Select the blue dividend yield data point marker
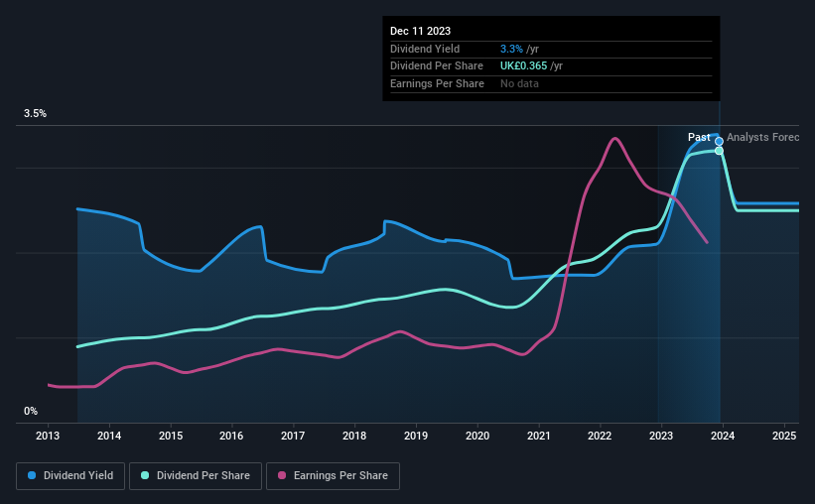The height and width of the screenshot is (504, 815). click(x=719, y=141)
